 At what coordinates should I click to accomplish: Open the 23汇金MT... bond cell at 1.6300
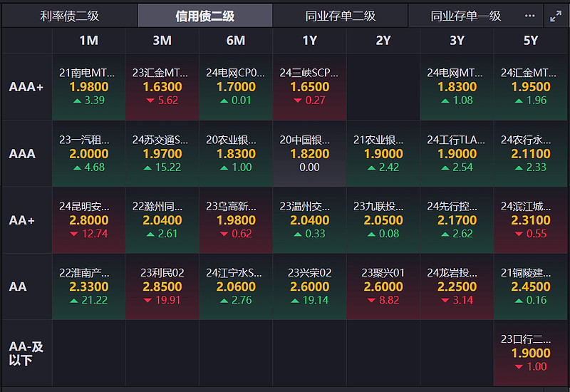[x=162, y=87]
